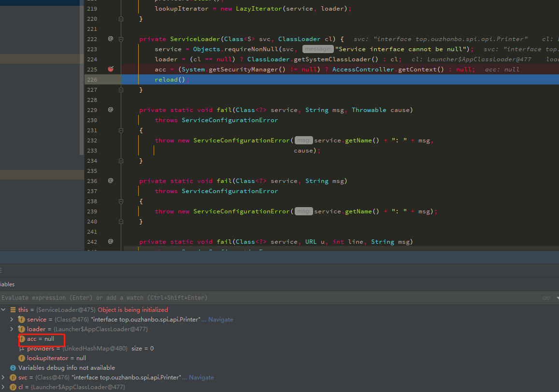559x392 pixels.
Task: Click 'URL' parameter type on line 242
Action: (x=311, y=241)
